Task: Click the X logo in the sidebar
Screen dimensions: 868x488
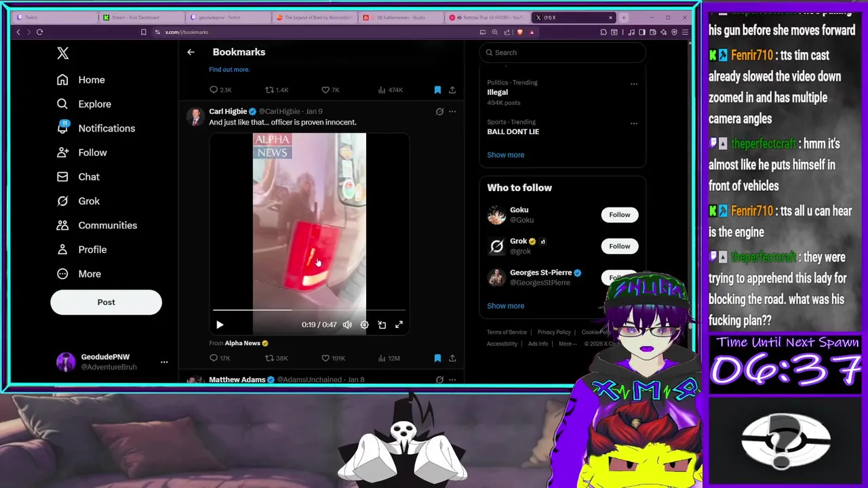Action: pos(62,53)
